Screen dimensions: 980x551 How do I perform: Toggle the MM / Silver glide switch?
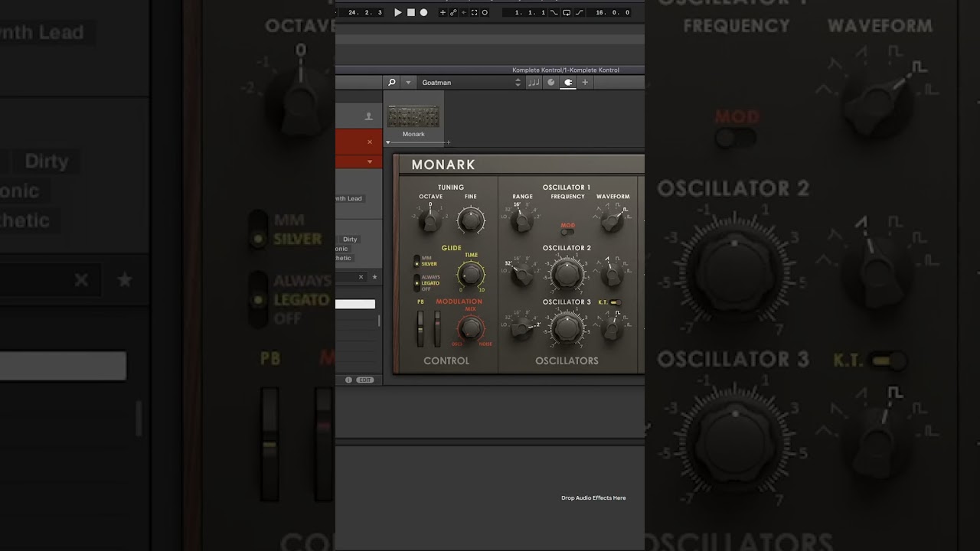tap(417, 261)
